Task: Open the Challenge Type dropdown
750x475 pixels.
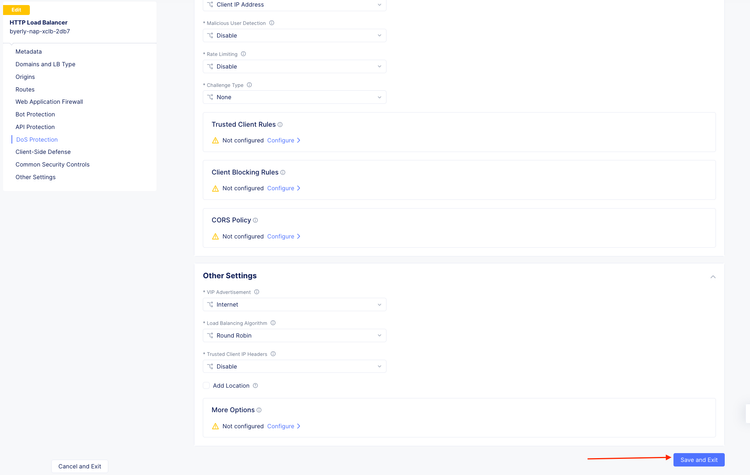Action: [x=294, y=98]
